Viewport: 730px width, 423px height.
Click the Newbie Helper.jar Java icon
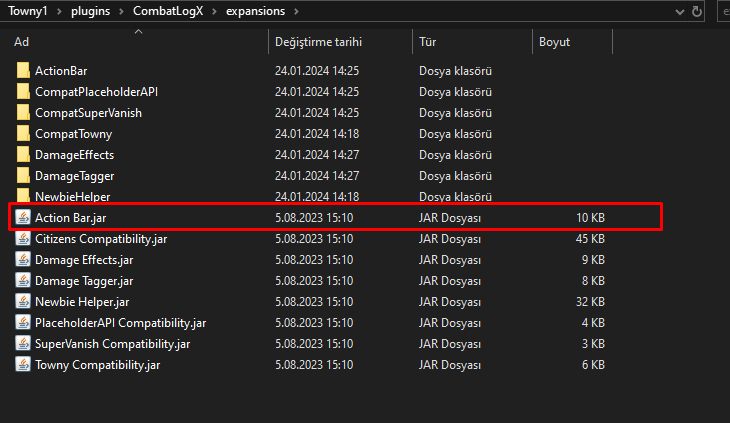[x=23, y=301]
